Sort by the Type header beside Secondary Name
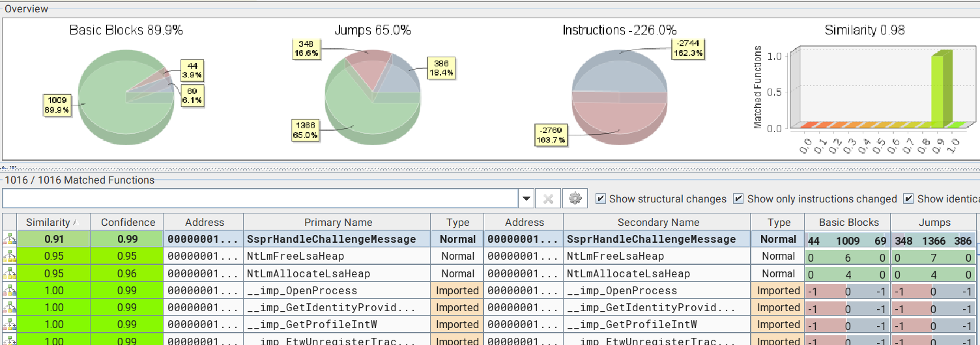The width and height of the screenshot is (980, 345). pyautogui.click(x=777, y=222)
